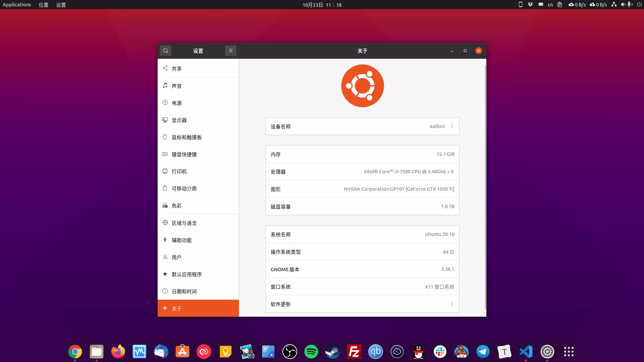The width and height of the screenshot is (644, 362).
Task: Select the highlighted 关于 about entry
Action: click(x=198, y=308)
